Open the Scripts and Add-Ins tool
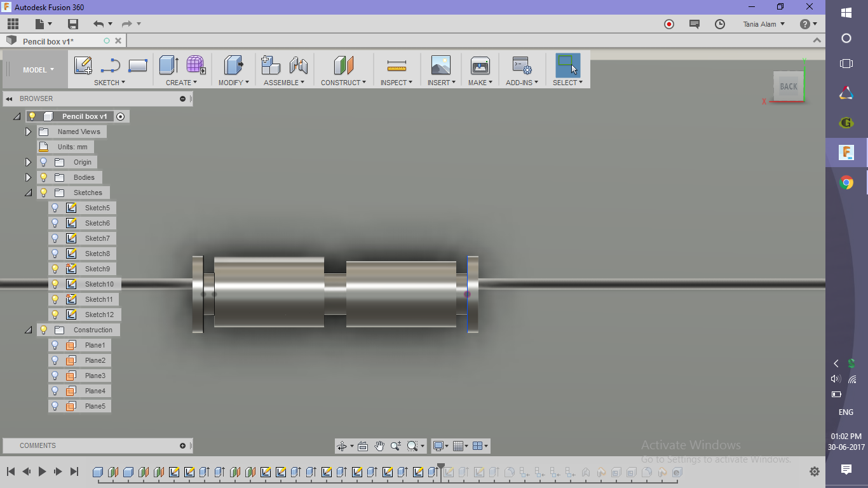This screenshot has height=488, width=868. (x=522, y=65)
